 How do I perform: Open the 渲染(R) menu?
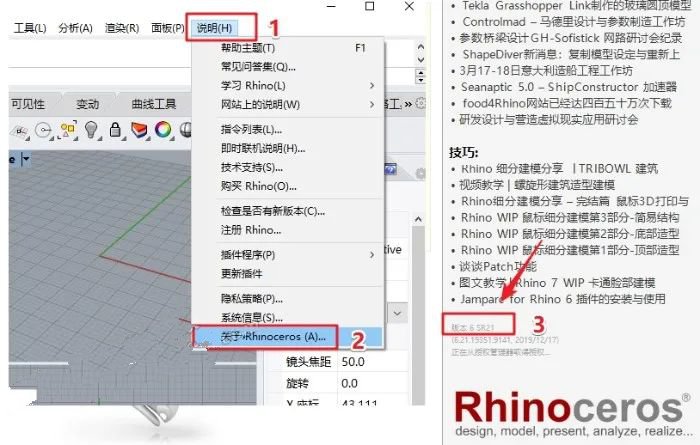[122, 28]
